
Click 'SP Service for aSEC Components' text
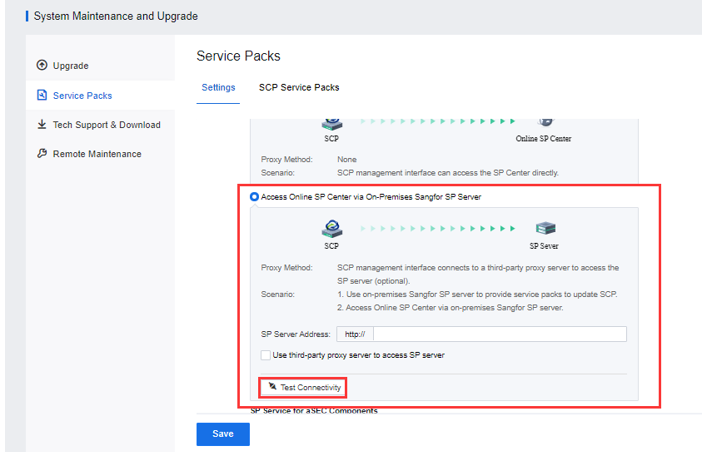[314, 410]
